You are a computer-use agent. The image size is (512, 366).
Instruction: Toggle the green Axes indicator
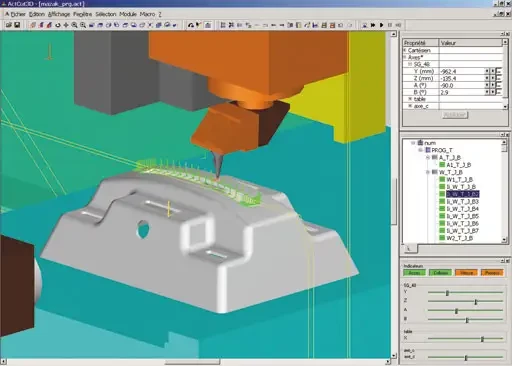tap(414, 273)
